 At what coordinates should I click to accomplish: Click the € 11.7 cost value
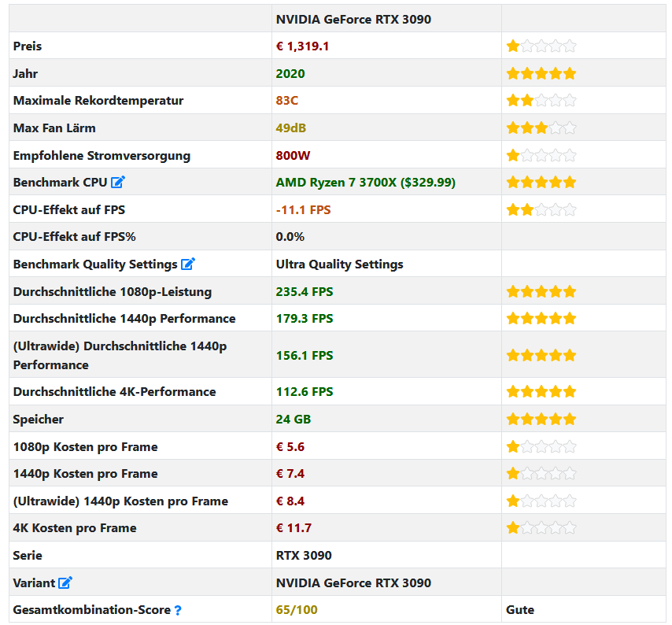pyautogui.click(x=294, y=527)
